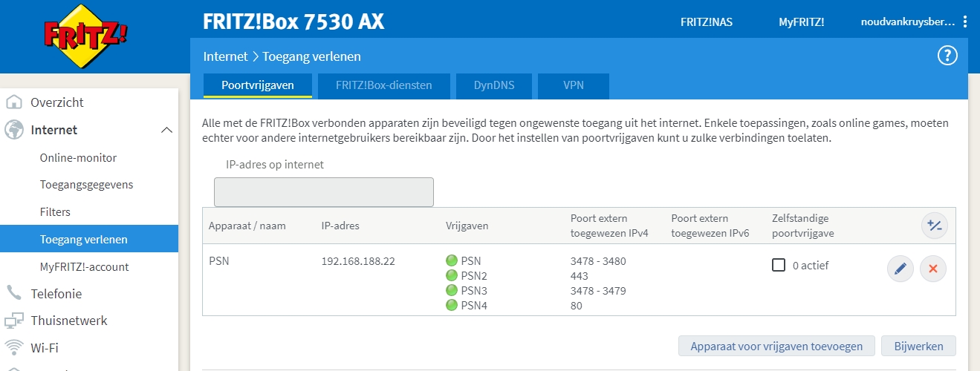Click the Overzicht home icon
The height and width of the screenshot is (371, 980).
[14, 102]
